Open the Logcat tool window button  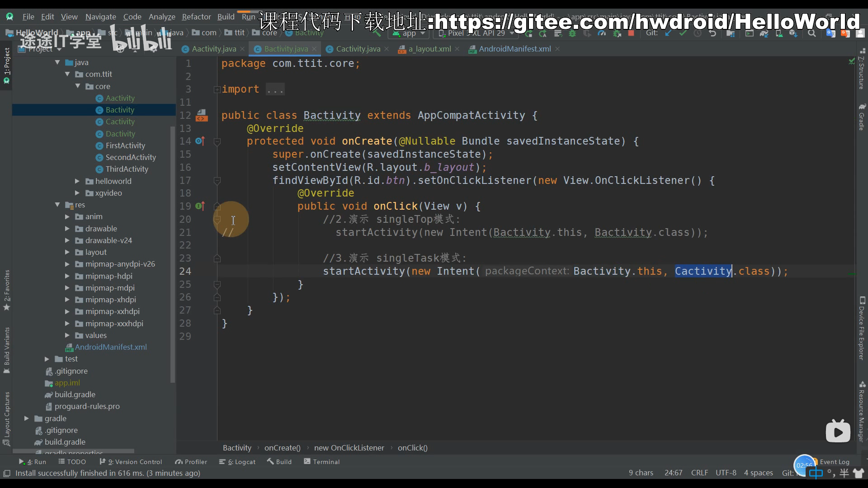pos(237,462)
